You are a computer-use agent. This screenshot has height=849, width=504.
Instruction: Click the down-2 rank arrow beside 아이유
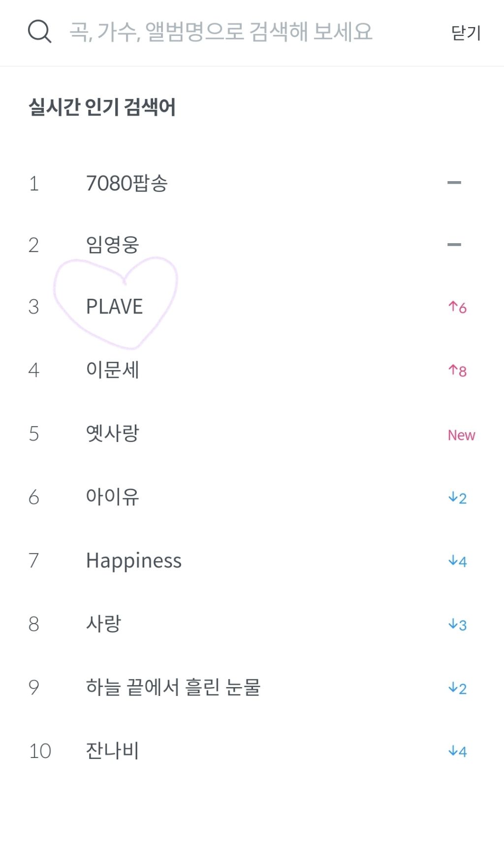[x=457, y=498]
